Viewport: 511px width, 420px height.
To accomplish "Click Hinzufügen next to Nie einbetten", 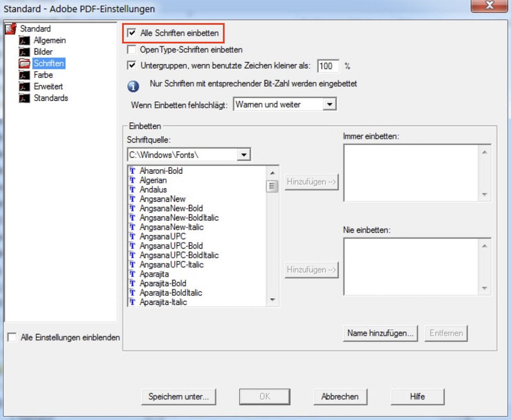I will coord(312,270).
